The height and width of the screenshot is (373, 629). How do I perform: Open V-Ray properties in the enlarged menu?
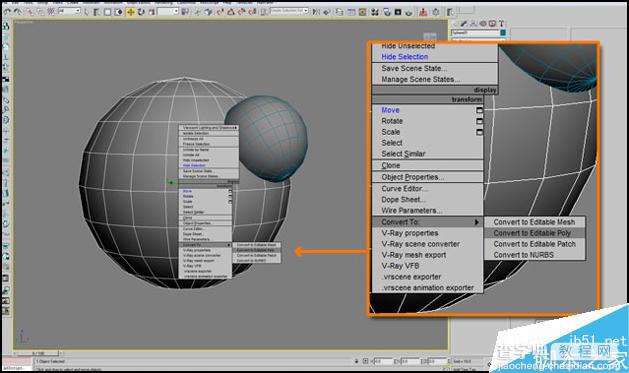point(410,233)
